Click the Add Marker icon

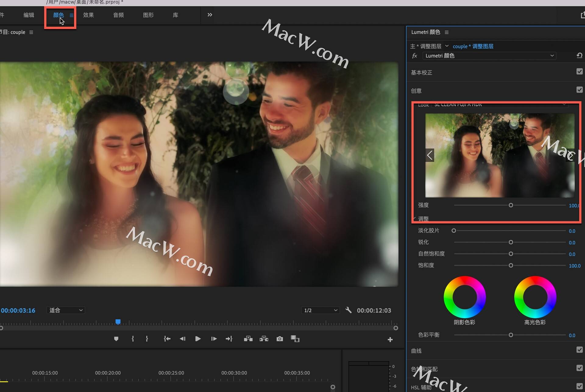click(x=116, y=339)
